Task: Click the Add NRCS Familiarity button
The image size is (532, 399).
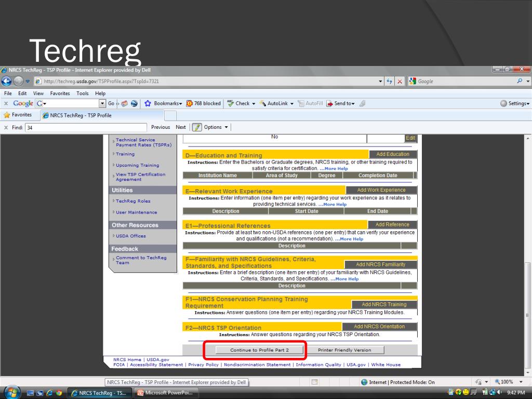Action: pyautogui.click(x=381, y=264)
